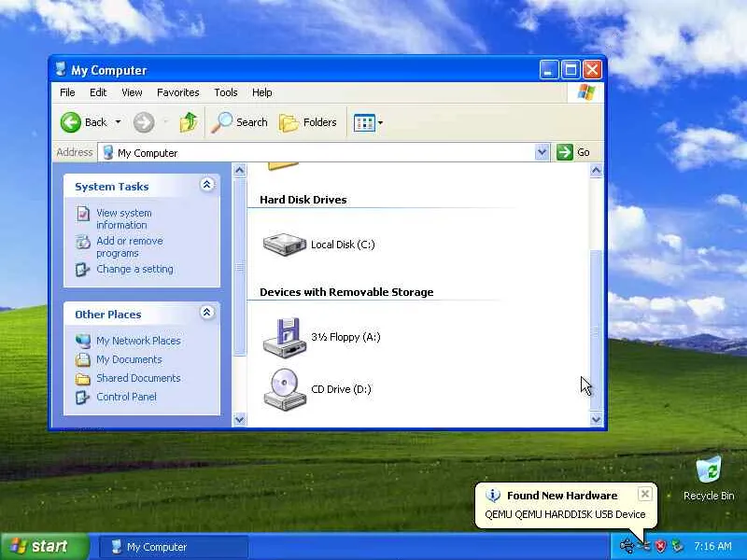
Task: Click the Shared Documents folder icon
Action: coord(83,379)
